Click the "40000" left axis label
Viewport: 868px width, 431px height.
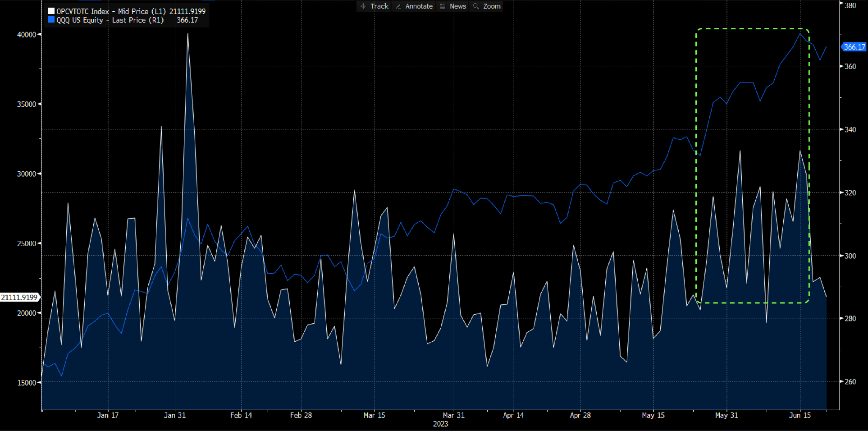(27, 35)
